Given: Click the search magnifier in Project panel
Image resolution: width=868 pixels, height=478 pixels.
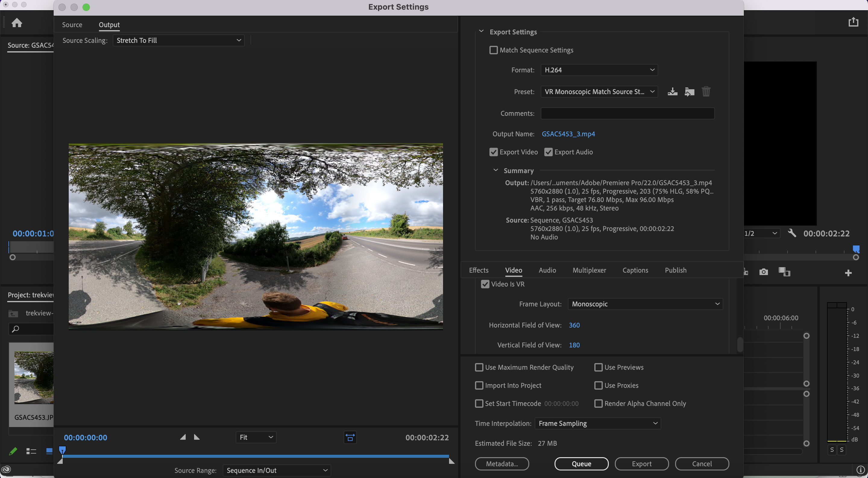Looking at the screenshot, I should pos(15,329).
